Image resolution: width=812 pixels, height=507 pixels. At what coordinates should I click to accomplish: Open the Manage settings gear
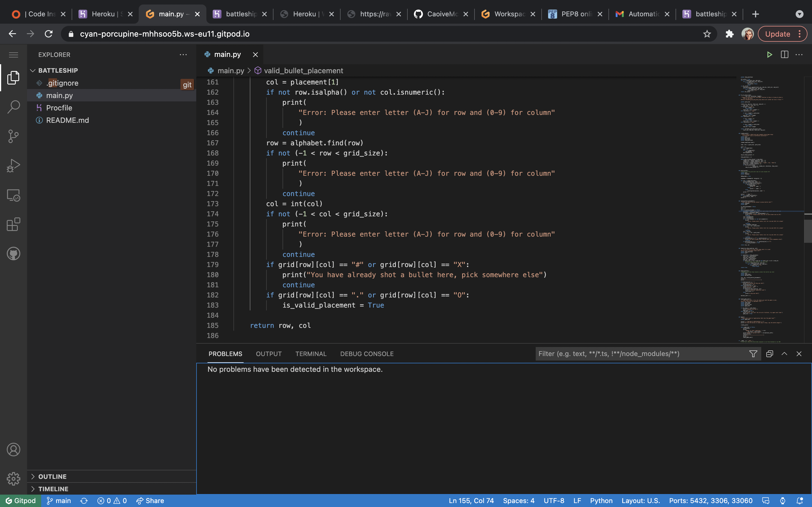click(14, 479)
